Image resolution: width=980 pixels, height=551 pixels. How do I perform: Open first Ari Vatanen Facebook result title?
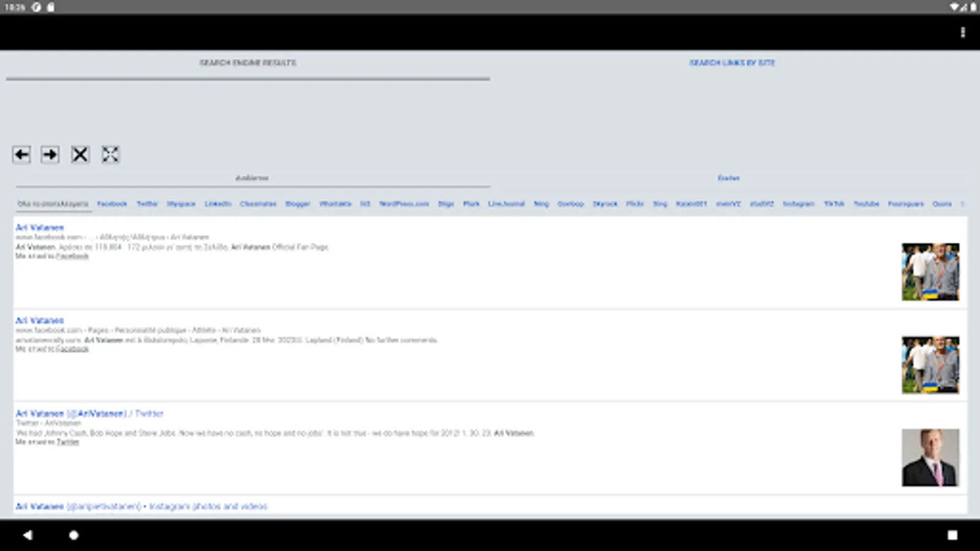click(x=40, y=227)
